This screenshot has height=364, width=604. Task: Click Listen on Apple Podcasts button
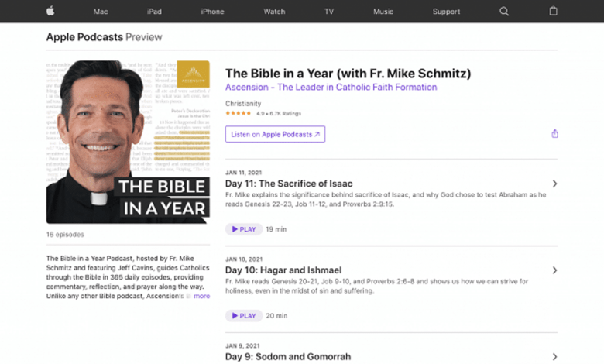[275, 135]
